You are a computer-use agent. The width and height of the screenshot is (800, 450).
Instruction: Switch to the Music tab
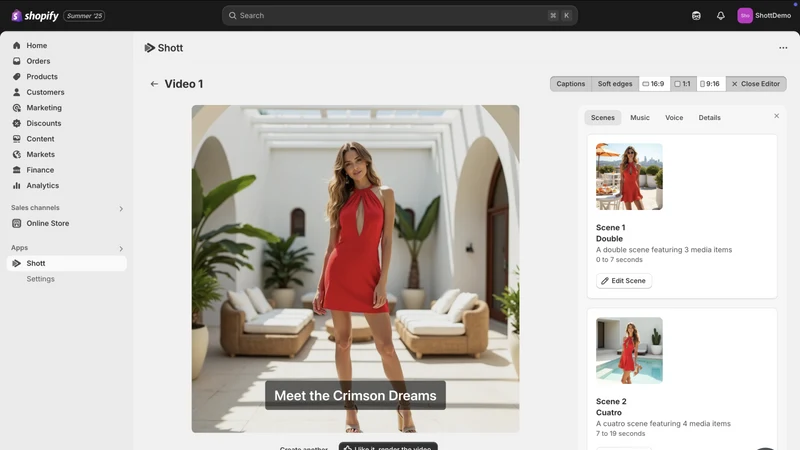(x=640, y=117)
